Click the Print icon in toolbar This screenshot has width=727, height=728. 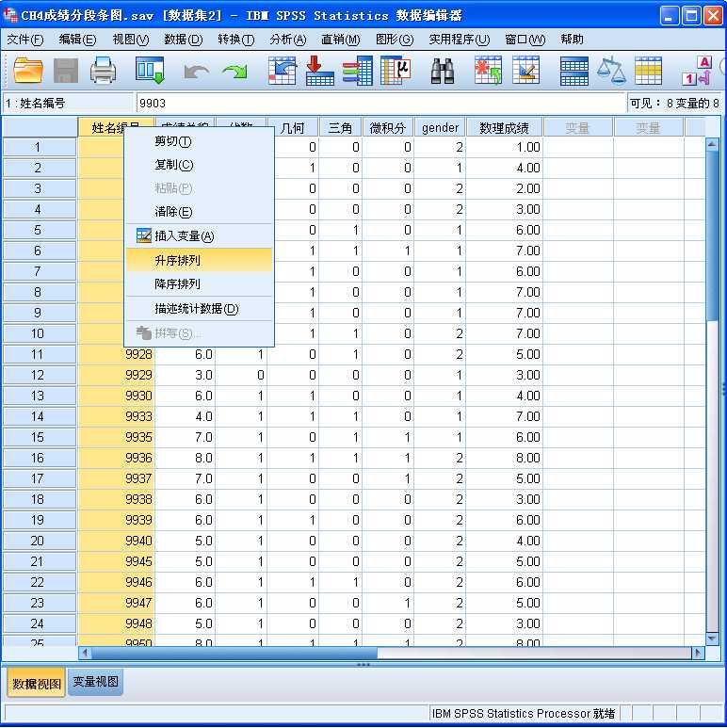103,71
